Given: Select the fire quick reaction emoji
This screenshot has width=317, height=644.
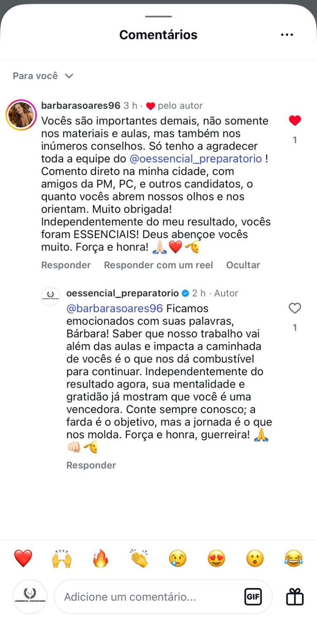Looking at the screenshot, I should (x=100, y=558).
